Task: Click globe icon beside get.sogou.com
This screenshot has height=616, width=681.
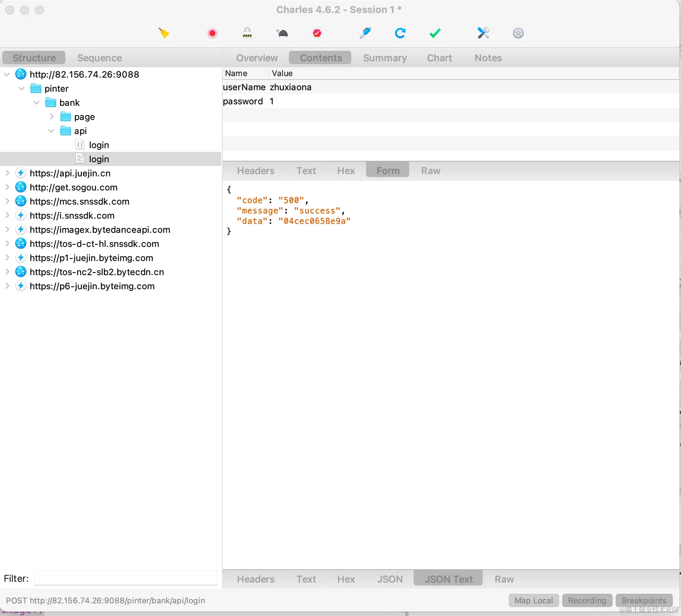Action: (x=21, y=187)
